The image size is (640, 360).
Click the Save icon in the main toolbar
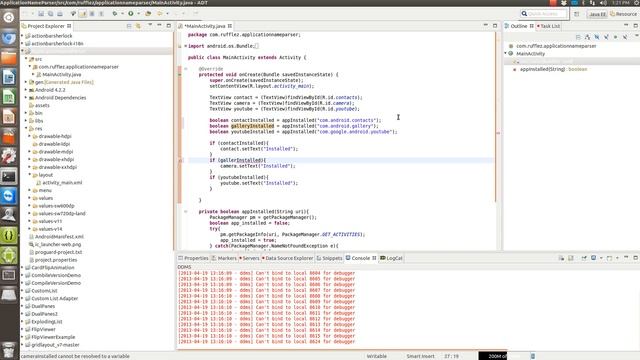pyautogui.click(x=41, y=14)
